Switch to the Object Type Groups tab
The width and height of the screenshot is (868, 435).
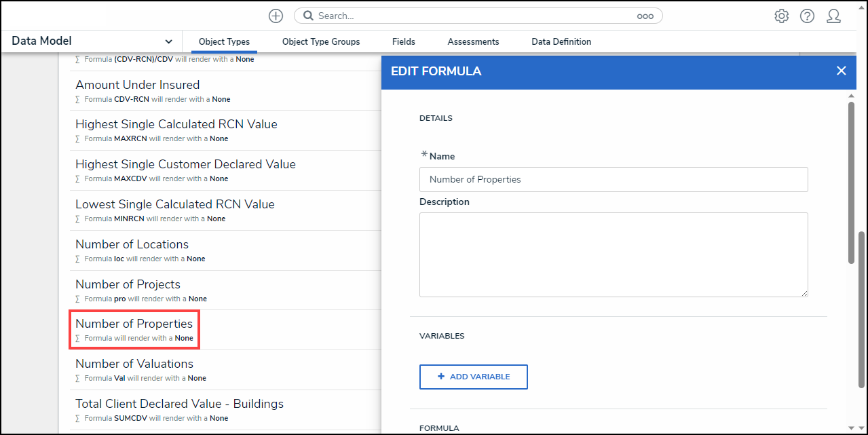[x=321, y=41]
